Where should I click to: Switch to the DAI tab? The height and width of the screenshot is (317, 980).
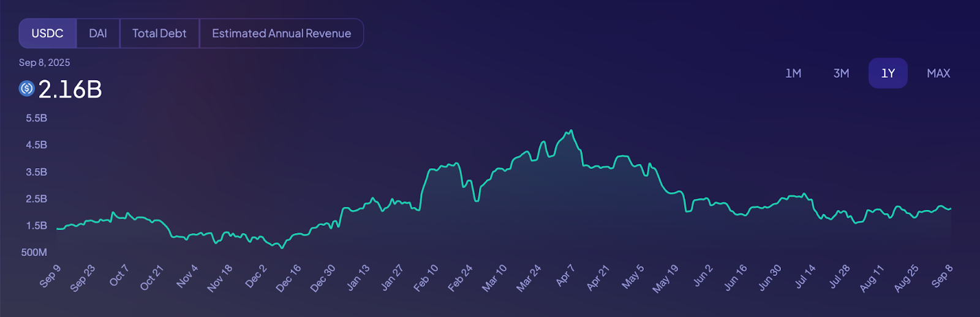point(98,34)
